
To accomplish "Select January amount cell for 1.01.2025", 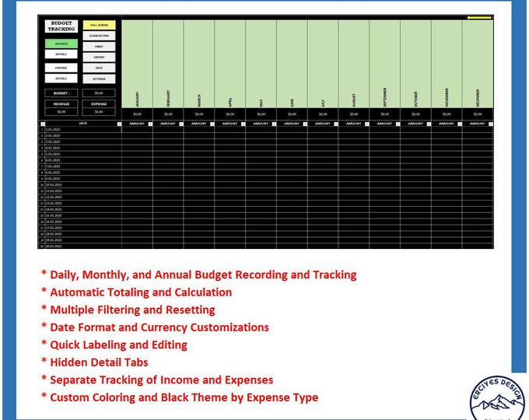I will tap(138, 130).
